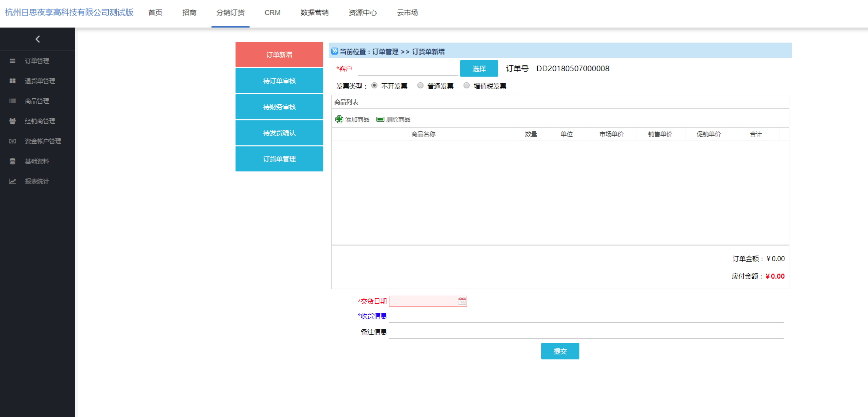
Task: Click the 退货单管理 grid icon
Action: click(x=13, y=81)
